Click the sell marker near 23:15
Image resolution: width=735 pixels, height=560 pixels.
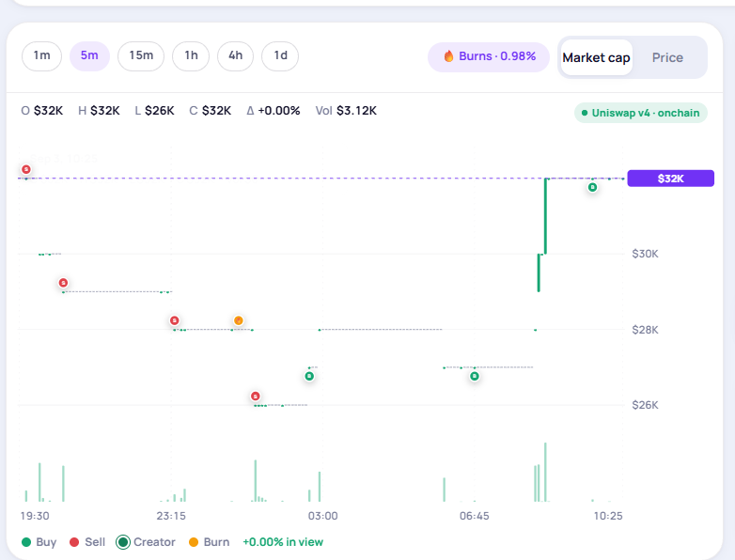[175, 320]
